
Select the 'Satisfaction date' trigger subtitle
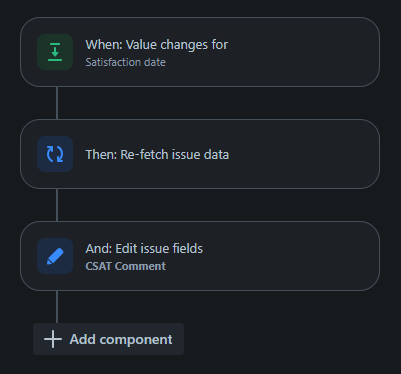click(x=126, y=62)
